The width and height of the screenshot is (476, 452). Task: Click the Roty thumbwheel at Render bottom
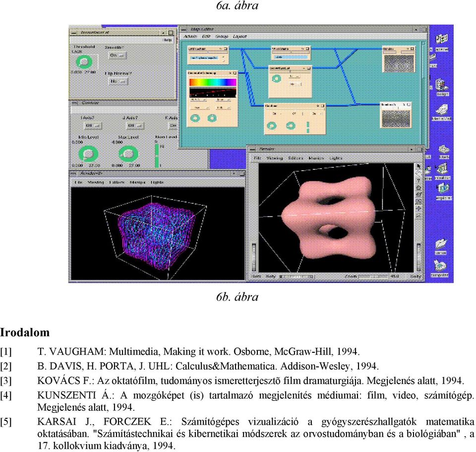tap(297, 276)
